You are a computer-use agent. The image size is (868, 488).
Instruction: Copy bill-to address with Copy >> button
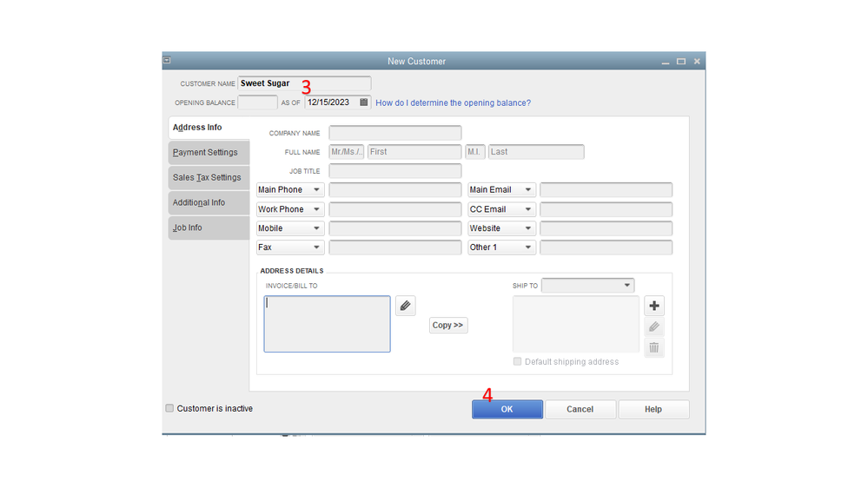point(448,326)
